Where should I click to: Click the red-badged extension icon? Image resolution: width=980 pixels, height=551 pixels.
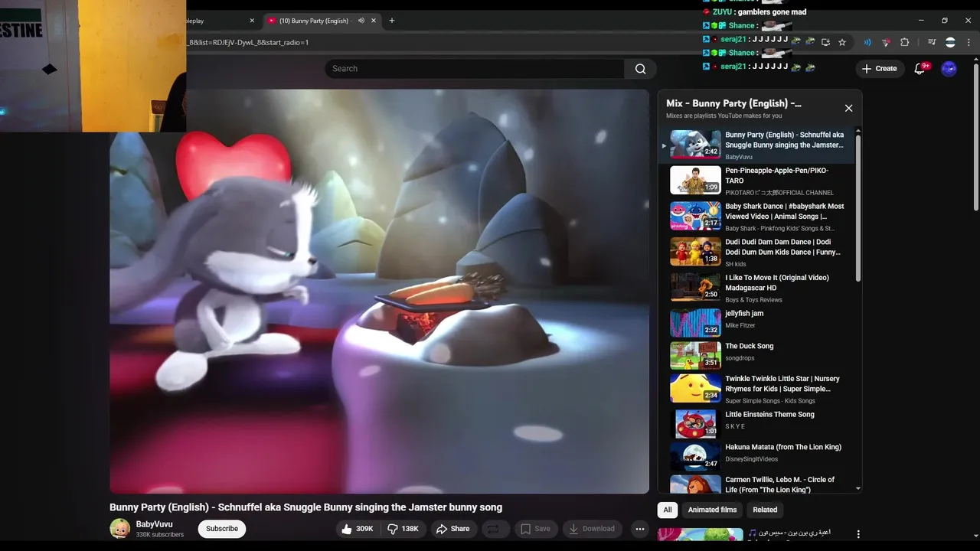pyautogui.click(x=886, y=42)
